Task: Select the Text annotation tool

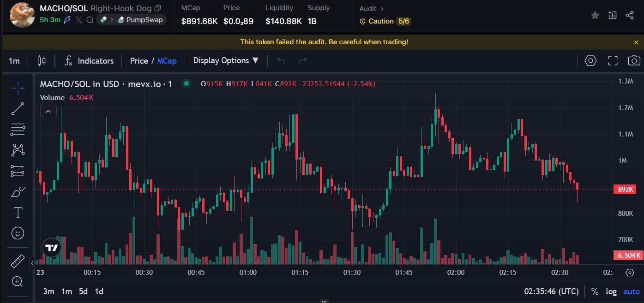Action: click(18, 213)
